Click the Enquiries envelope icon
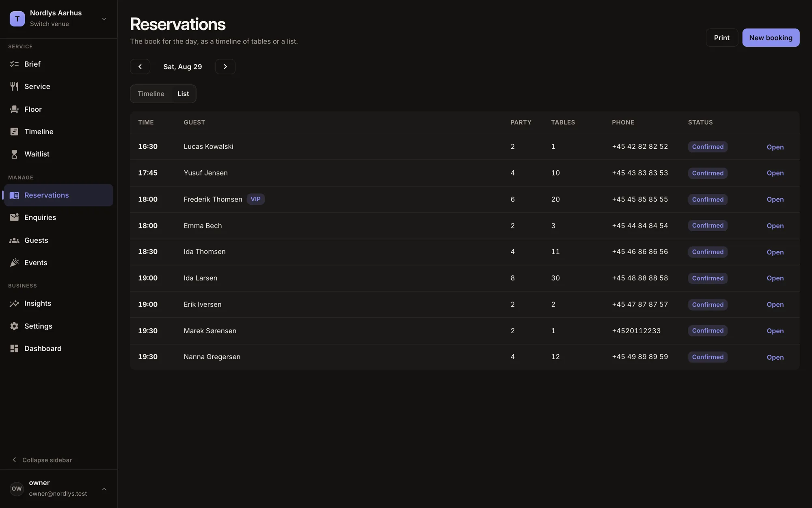Viewport: 812px width, 508px height. pos(14,217)
